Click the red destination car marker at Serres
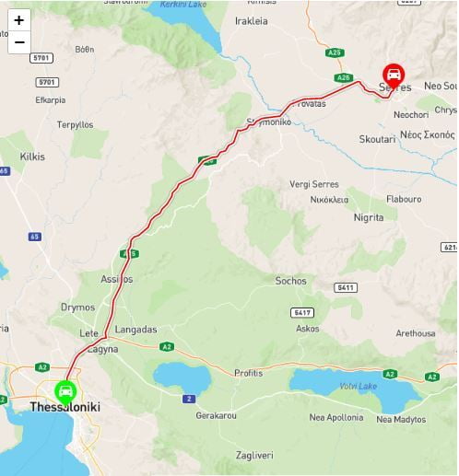 (394, 76)
